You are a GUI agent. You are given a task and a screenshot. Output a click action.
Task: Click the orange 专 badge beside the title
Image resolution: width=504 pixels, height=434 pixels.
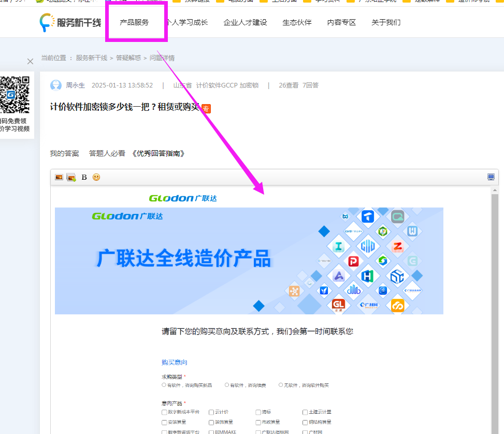pyautogui.click(x=206, y=109)
